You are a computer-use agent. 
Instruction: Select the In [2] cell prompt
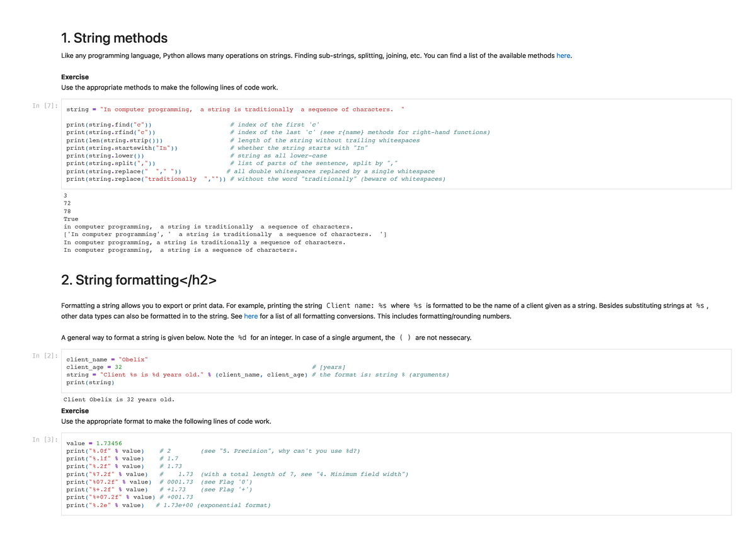point(45,356)
